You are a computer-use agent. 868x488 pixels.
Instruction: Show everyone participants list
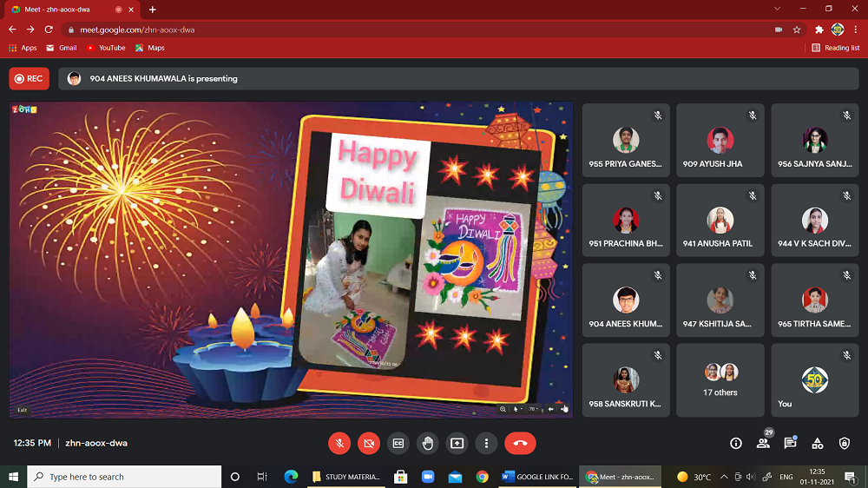click(x=763, y=443)
